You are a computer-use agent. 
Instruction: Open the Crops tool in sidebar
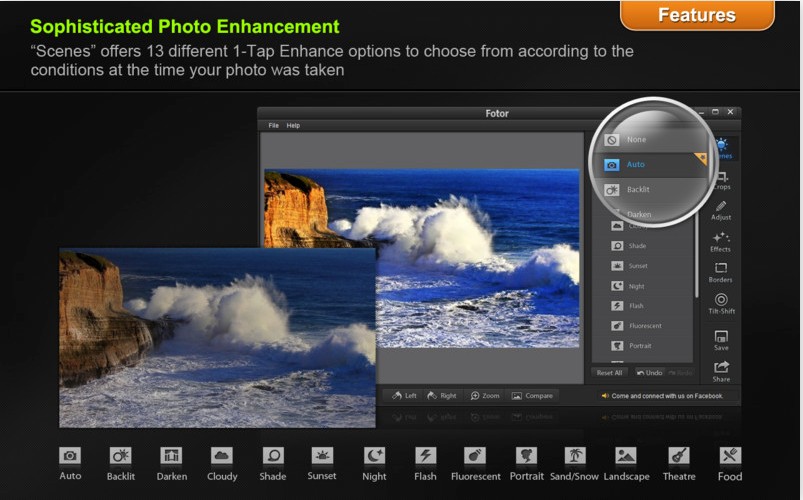pyautogui.click(x=721, y=181)
